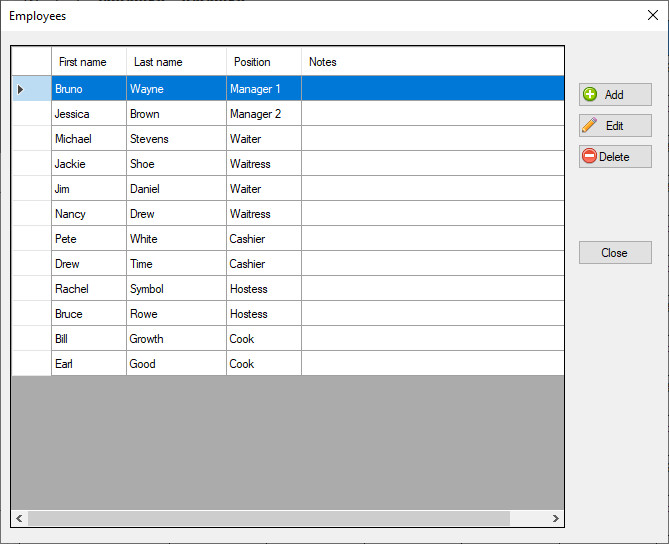Click the Pete first name cell
This screenshot has height=544, width=669.
point(89,239)
